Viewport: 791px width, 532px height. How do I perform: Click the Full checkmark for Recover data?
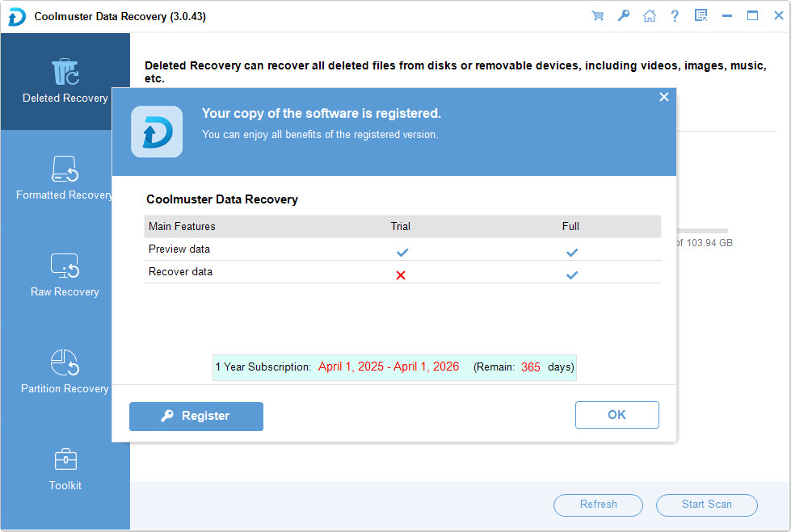(x=571, y=274)
